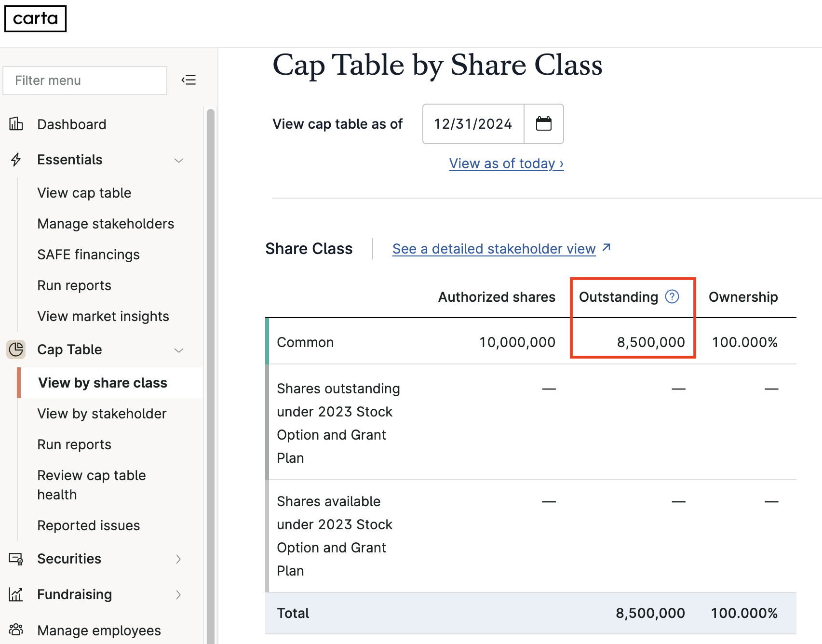This screenshot has width=822, height=644.
Task: Select SAFE financings in the sidebar
Action: [89, 255]
